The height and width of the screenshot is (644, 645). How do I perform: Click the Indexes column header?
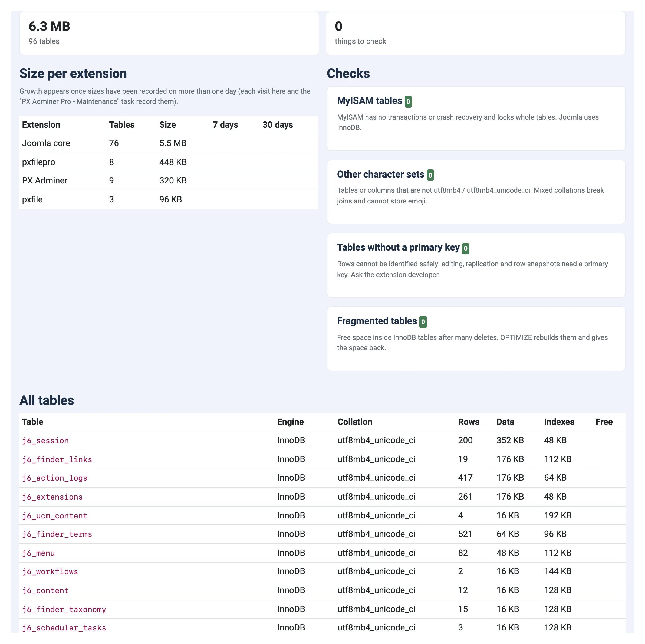[559, 422]
